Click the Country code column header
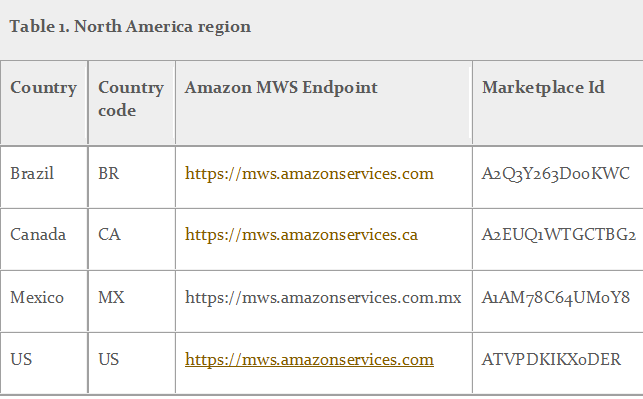Screen dimensions: 643x399 pos(131,99)
